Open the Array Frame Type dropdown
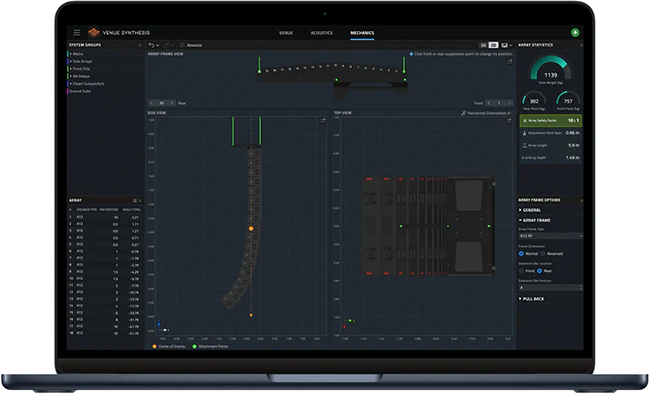The width and height of the screenshot is (650, 394). [551, 236]
